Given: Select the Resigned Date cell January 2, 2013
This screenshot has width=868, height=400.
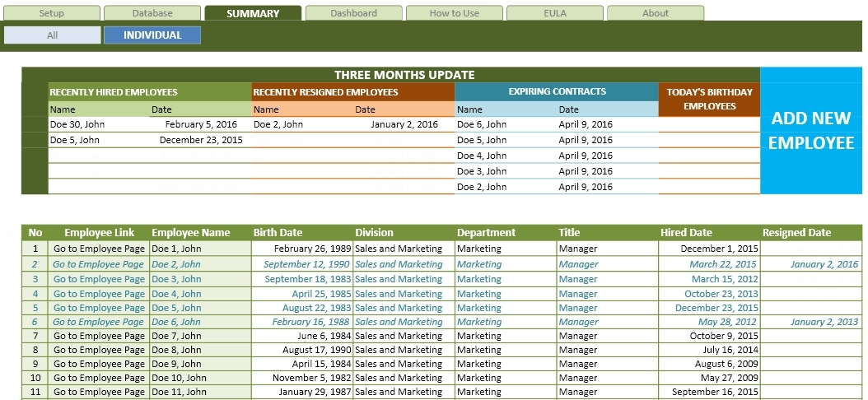Looking at the screenshot, I should (824, 322).
